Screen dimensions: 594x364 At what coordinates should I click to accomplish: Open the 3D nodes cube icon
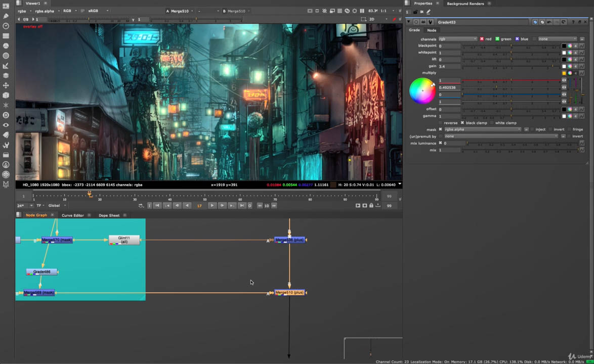coord(6,96)
